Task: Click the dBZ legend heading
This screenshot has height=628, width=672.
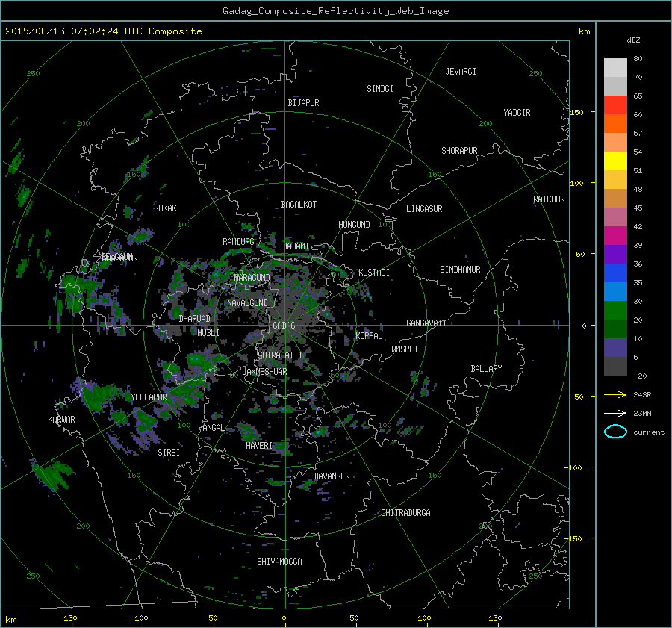Action: click(633, 40)
